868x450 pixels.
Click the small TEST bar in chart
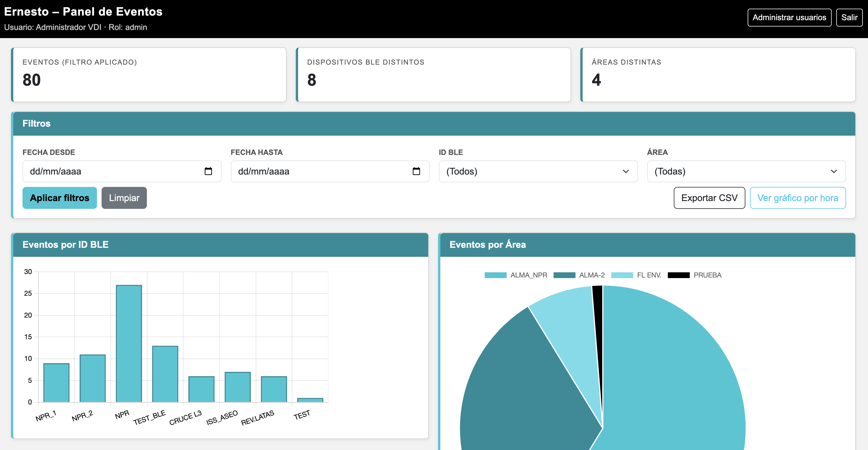tap(310, 400)
